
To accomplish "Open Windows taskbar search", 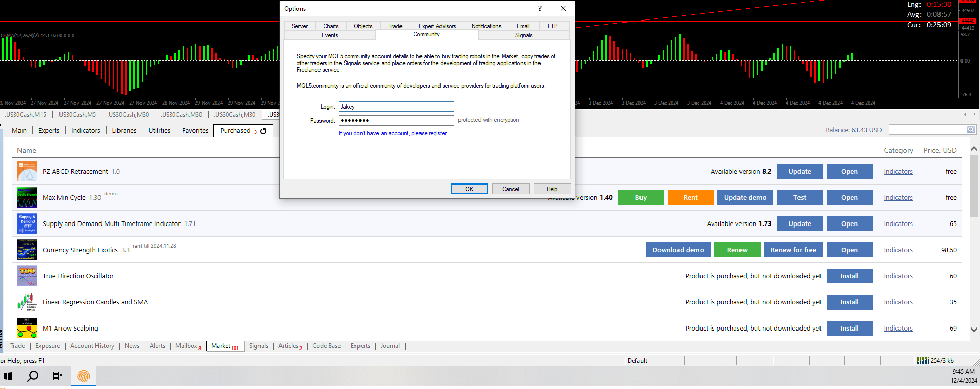I will tap(33, 376).
